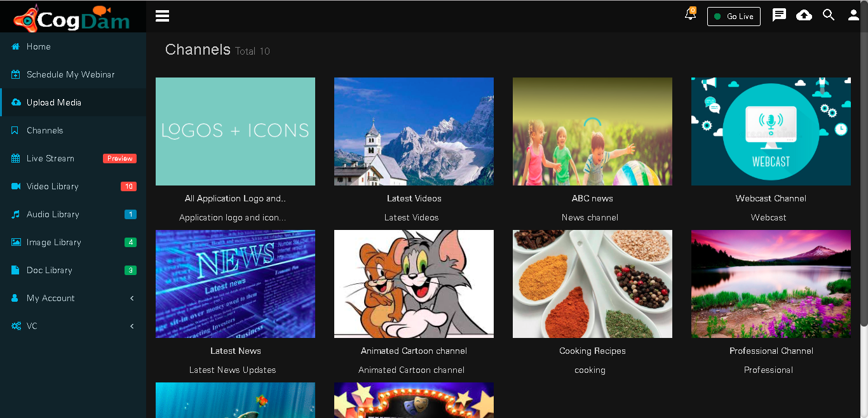This screenshot has height=418, width=868.
Task: Toggle the hamburger menu icon
Action: click(x=162, y=16)
